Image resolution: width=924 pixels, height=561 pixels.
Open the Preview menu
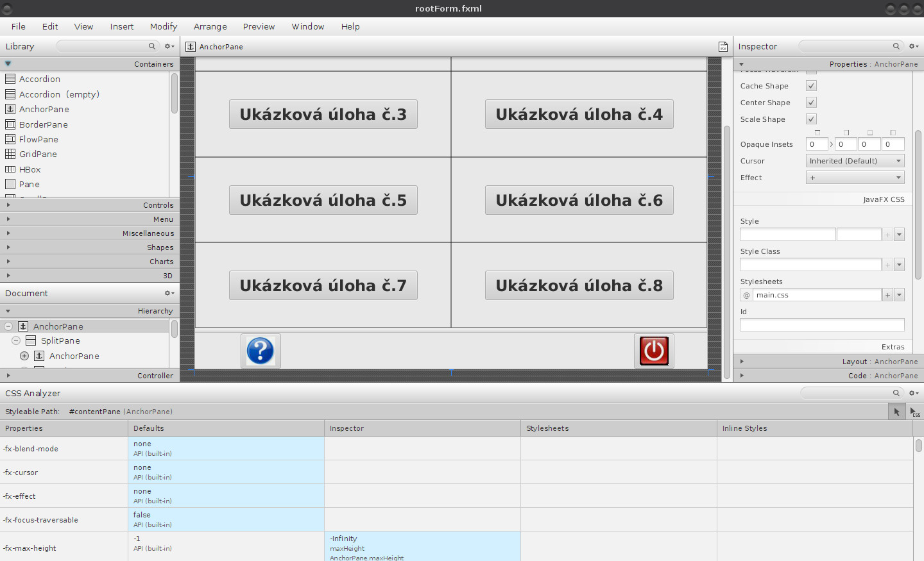[259, 26]
